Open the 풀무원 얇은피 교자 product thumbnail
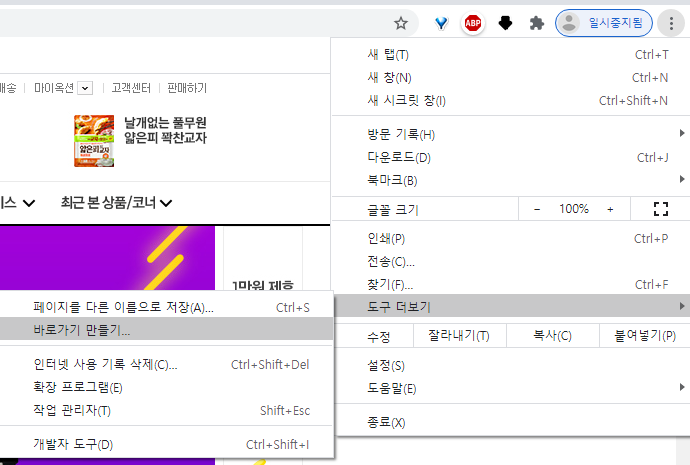 tap(94, 141)
